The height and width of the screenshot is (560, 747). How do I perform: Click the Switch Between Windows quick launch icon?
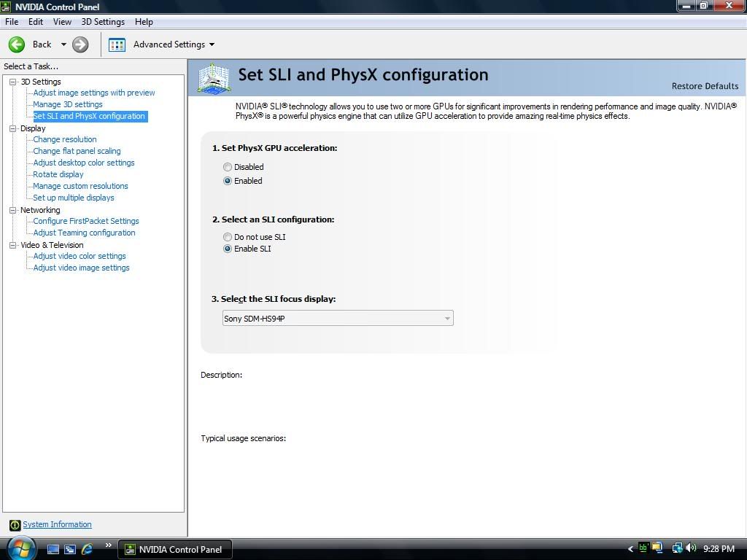[70, 549]
